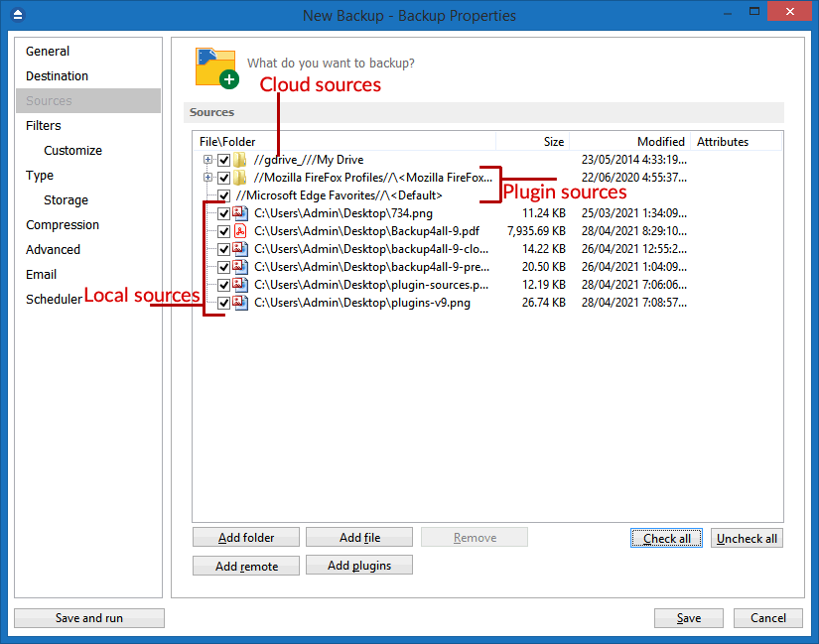
Task: Click the Save and run button
Action: [89, 618]
